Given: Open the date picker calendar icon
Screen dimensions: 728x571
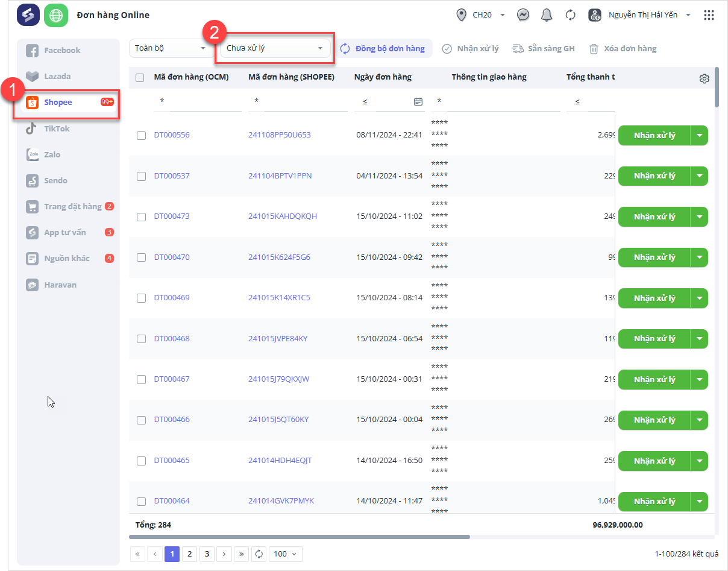Looking at the screenshot, I should (418, 102).
